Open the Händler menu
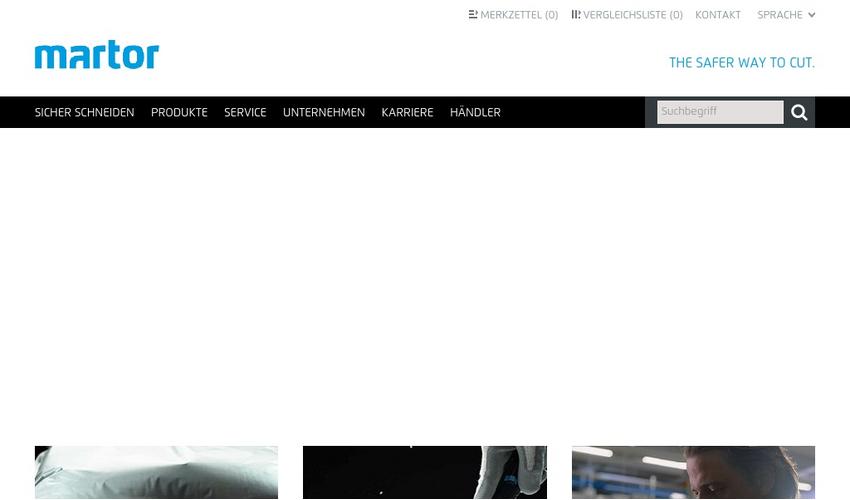Image resolution: width=850 pixels, height=500 pixels. tap(475, 112)
